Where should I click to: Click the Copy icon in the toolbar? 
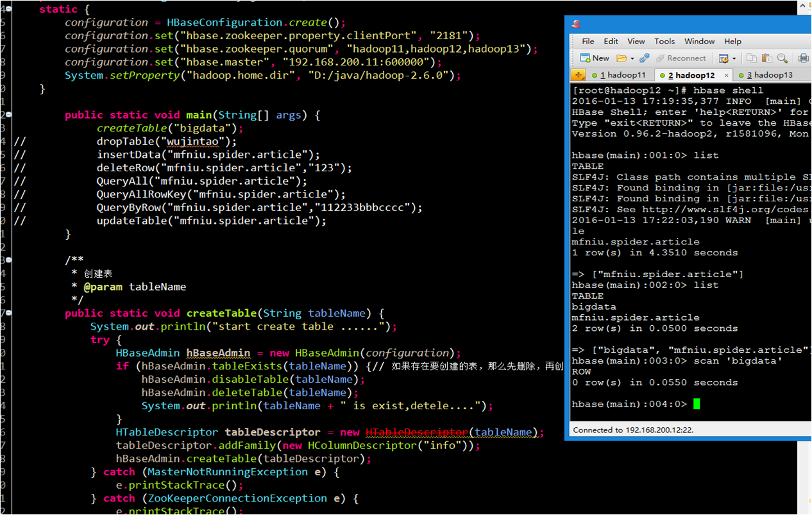click(x=752, y=58)
